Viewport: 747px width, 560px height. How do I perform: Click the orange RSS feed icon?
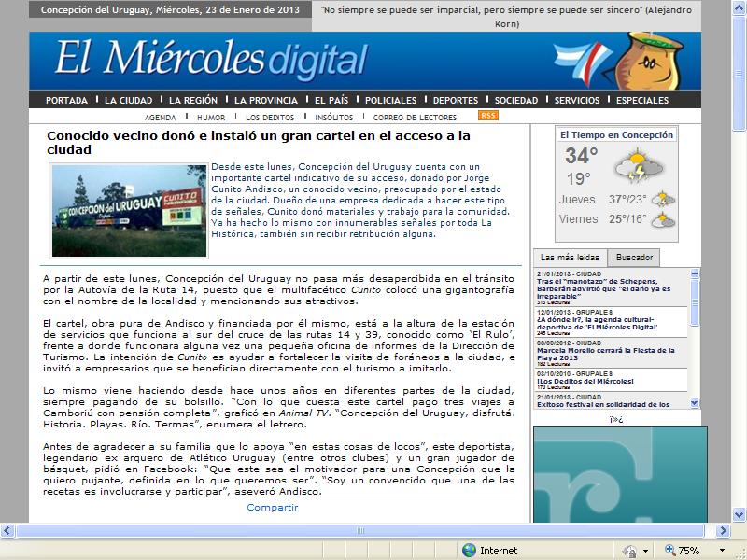pos(487,116)
